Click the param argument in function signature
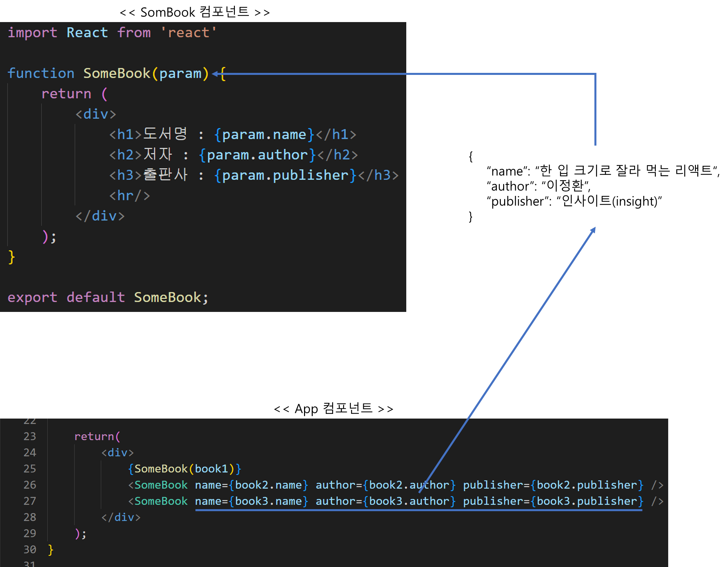The width and height of the screenshot is (728, 567). pyautogui.click(x=180, y=74)
